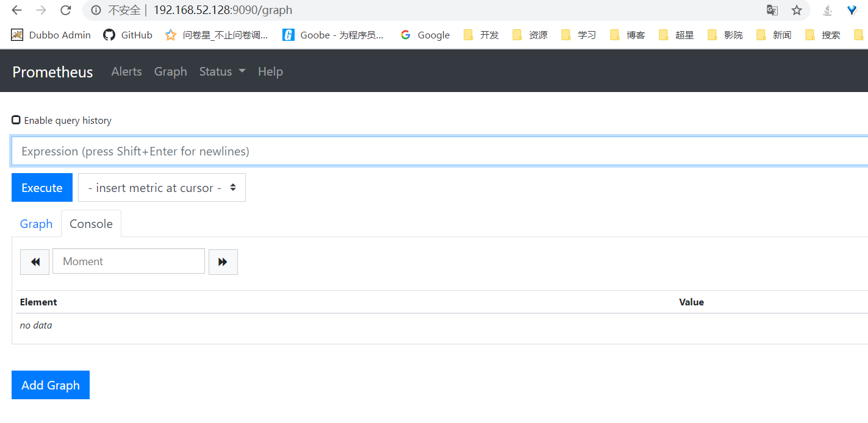Viewport: 868px width, 423px height.
Task: Open the 搜索 bookmarks folder
Action: tap(823, 35)
